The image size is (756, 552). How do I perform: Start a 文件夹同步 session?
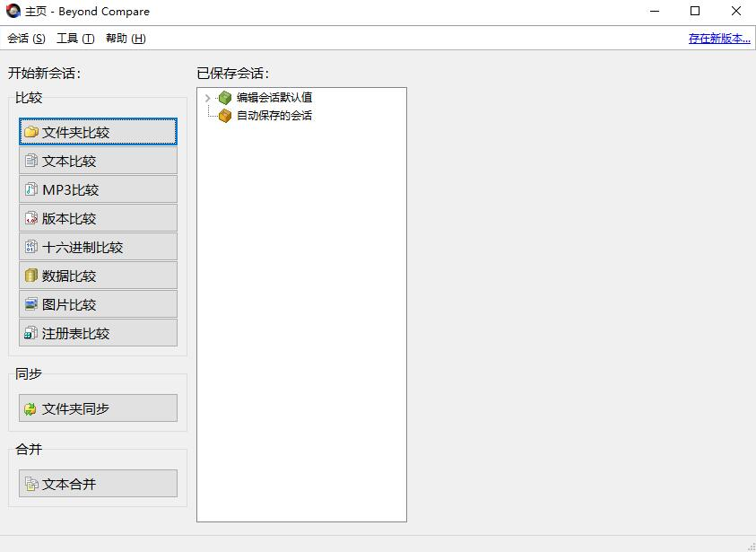click(98, 408)
